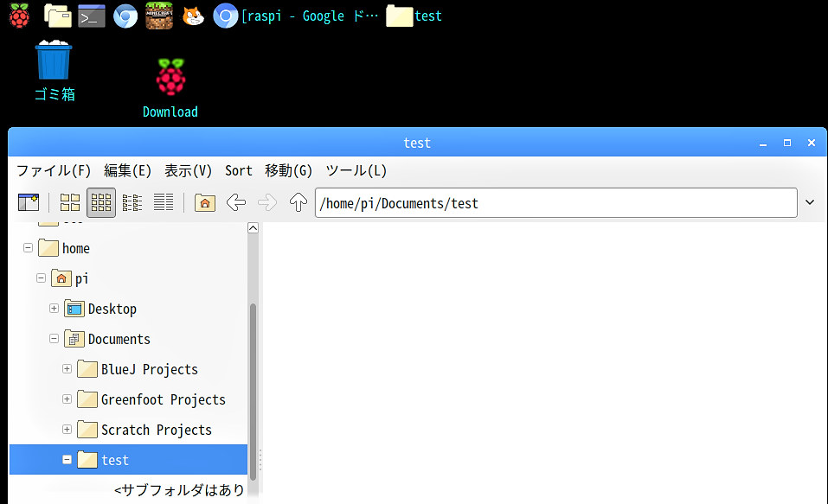Collapse the pi tree node
Screen dimensions: 828x504
pyautogui.click(x=41, y=278)
